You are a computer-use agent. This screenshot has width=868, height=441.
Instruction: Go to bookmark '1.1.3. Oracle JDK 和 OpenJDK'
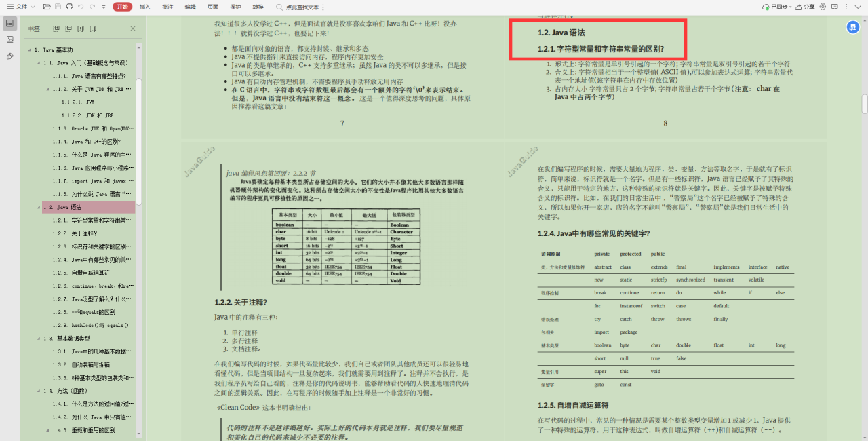pos(93,128)
